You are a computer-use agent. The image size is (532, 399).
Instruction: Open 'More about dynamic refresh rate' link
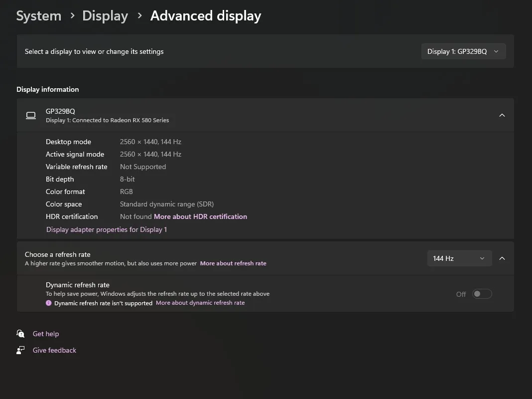pos(200,303)
